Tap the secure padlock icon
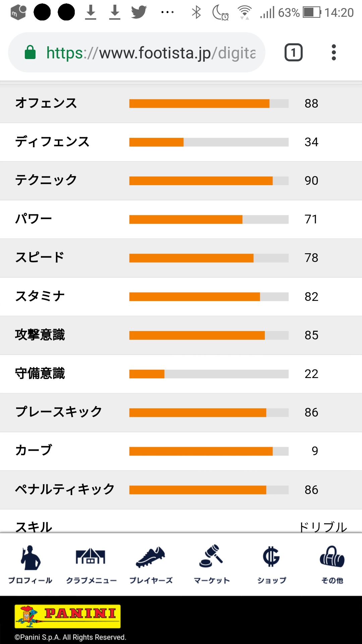 coord(30,52)
